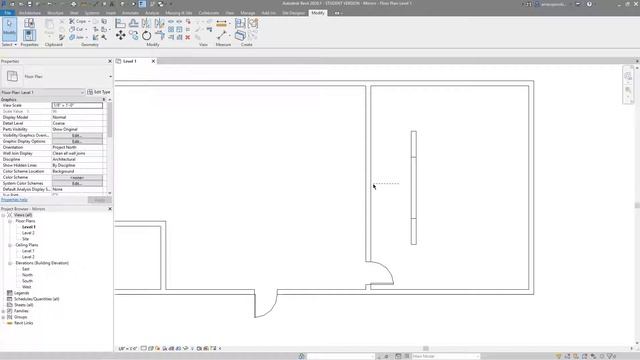This screenshot has height=360, width=640.
Task: Click the horizontal scrollbar thumb below canvas
Action: point(426,349)
